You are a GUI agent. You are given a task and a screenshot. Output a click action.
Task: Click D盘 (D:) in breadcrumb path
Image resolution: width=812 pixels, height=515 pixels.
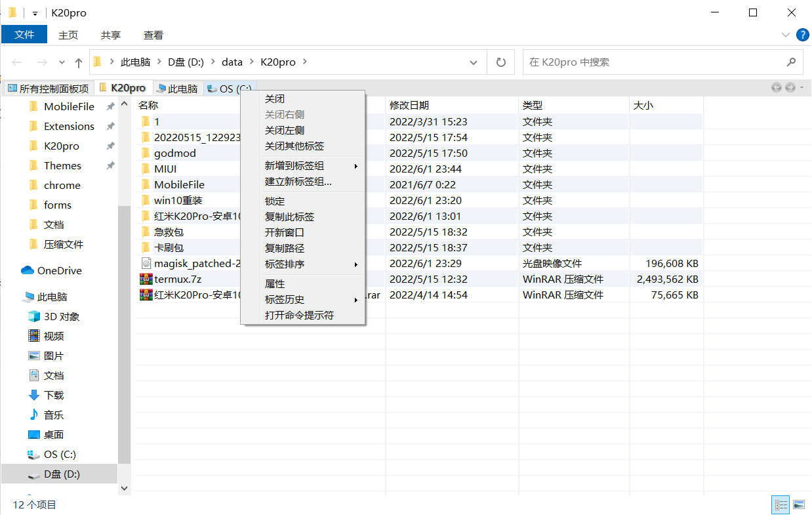pyautogui.click(x=186, y=62)
